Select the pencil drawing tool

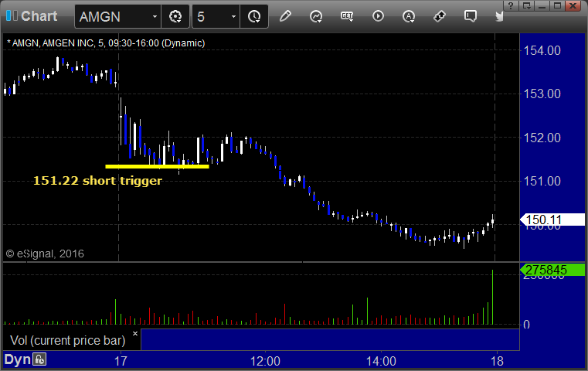tap(285, 16)
